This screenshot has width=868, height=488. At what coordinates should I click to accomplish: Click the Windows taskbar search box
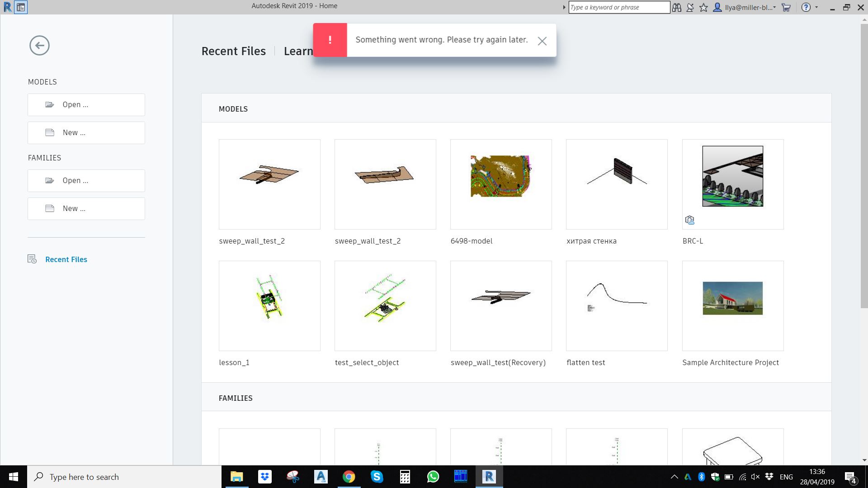tap(124, 477)
